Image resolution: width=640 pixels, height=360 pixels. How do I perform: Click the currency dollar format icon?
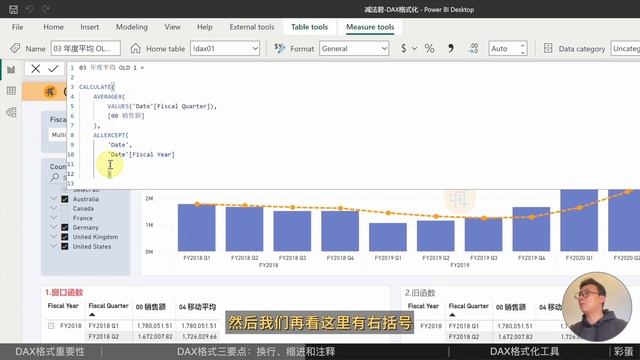pyautogui.click(x=403, y=49)
